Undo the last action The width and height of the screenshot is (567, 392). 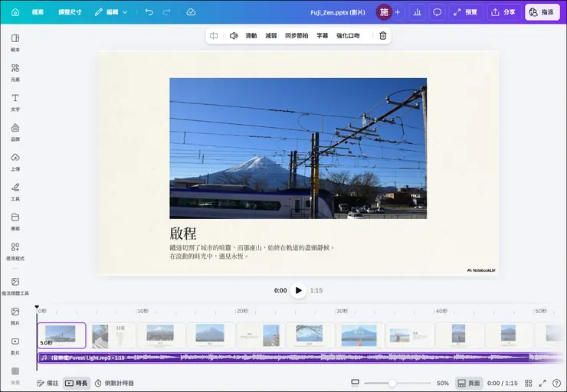click(149, 12)
